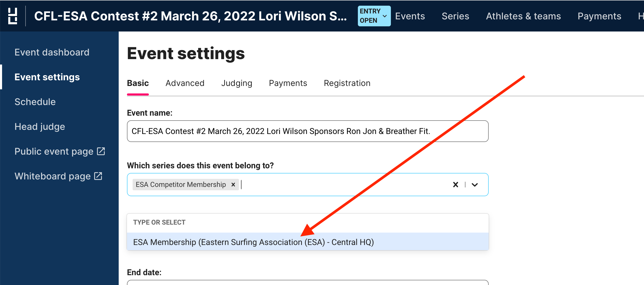
Task: Open the Whiteboard page external link icon
Action: 98,176
